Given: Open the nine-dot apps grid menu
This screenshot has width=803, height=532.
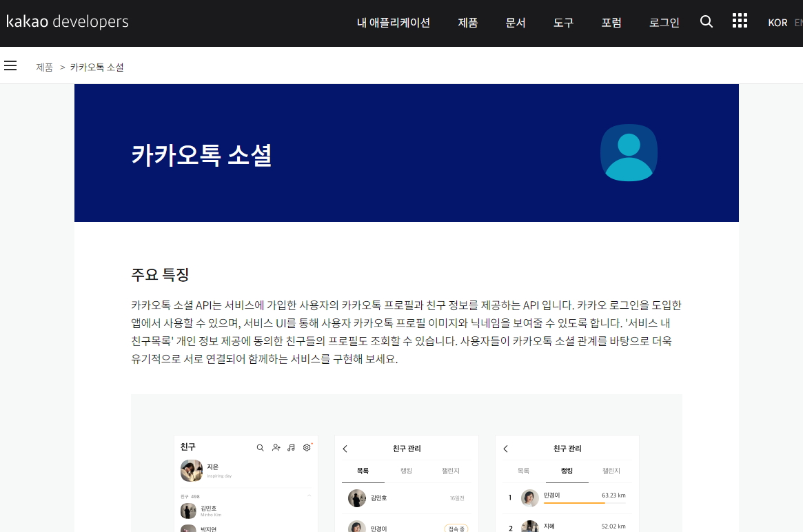Looking at the screenshot, I should tap(740, 21).
